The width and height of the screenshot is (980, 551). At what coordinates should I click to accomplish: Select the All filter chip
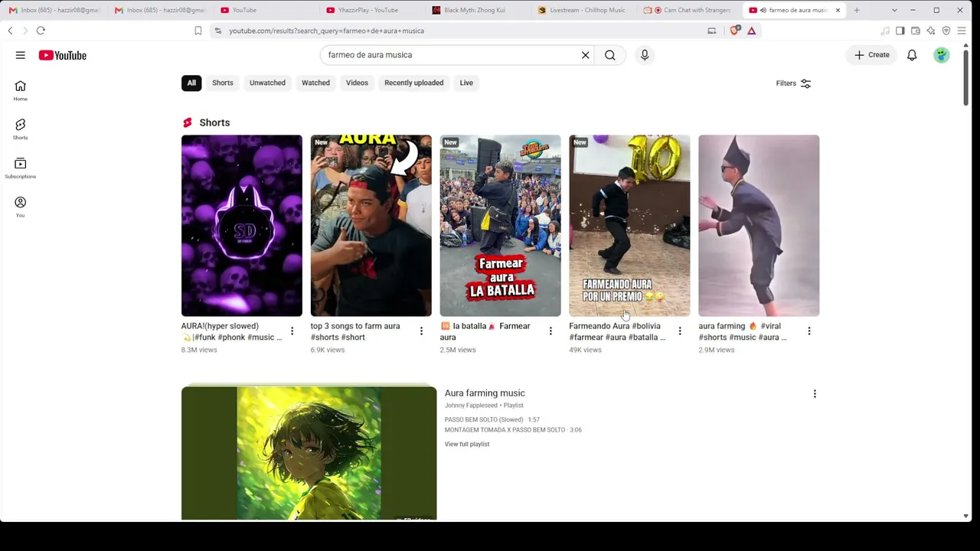191,83
